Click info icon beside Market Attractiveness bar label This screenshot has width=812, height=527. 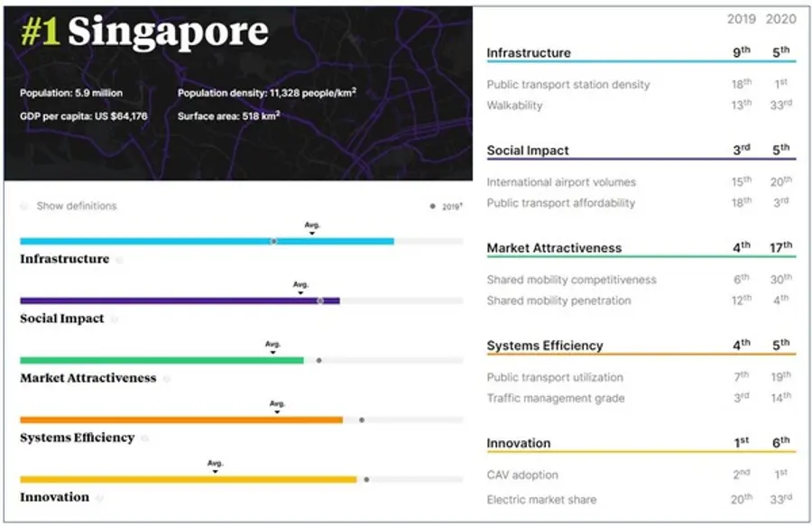(166, 379)
